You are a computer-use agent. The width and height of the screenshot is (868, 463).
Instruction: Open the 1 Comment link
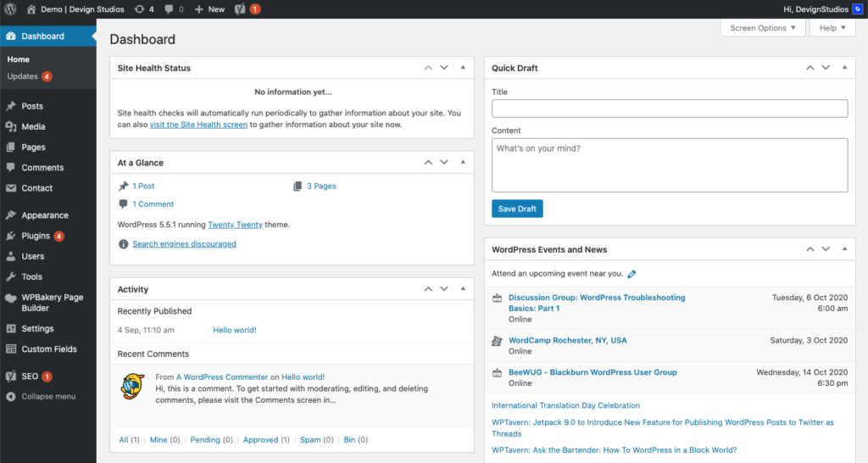coord(153,204)
